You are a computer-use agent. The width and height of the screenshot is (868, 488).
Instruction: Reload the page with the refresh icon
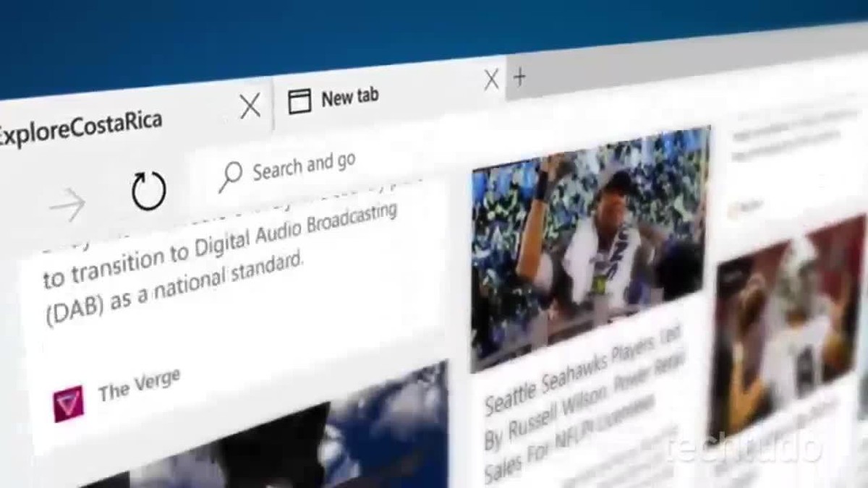click(148, 192)
